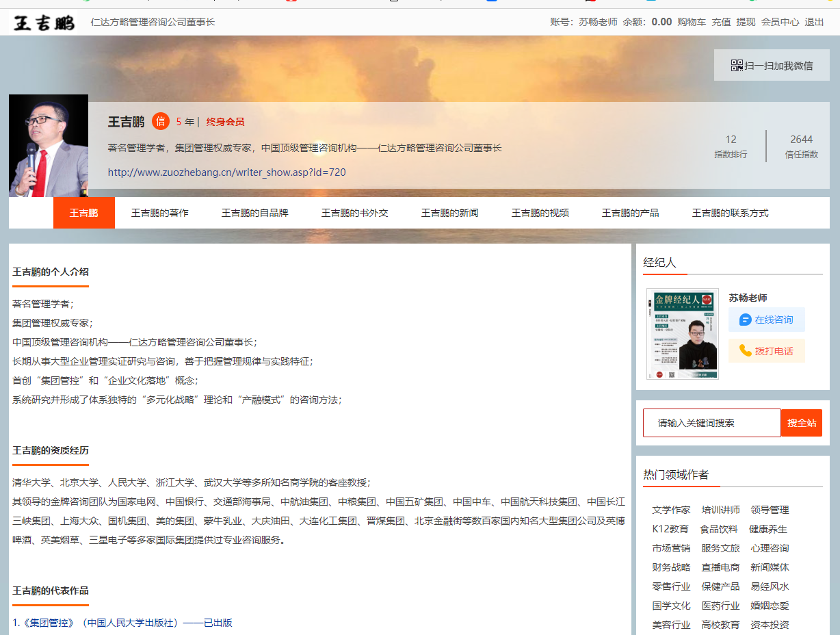Log out via the 退出 link
The image size is (840, 635).
[x=814, y=22]
